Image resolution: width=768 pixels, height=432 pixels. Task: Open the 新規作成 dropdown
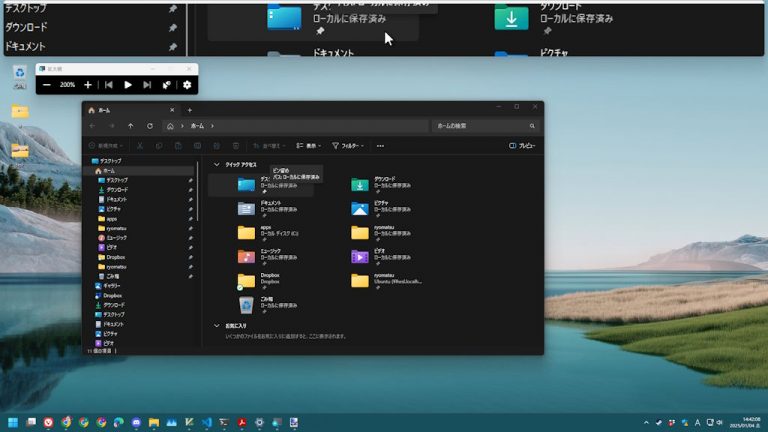pos(106,145)
